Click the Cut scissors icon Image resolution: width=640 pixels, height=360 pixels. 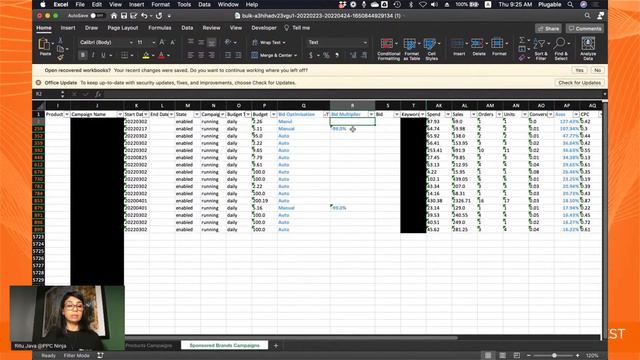[x=60, y=40]
